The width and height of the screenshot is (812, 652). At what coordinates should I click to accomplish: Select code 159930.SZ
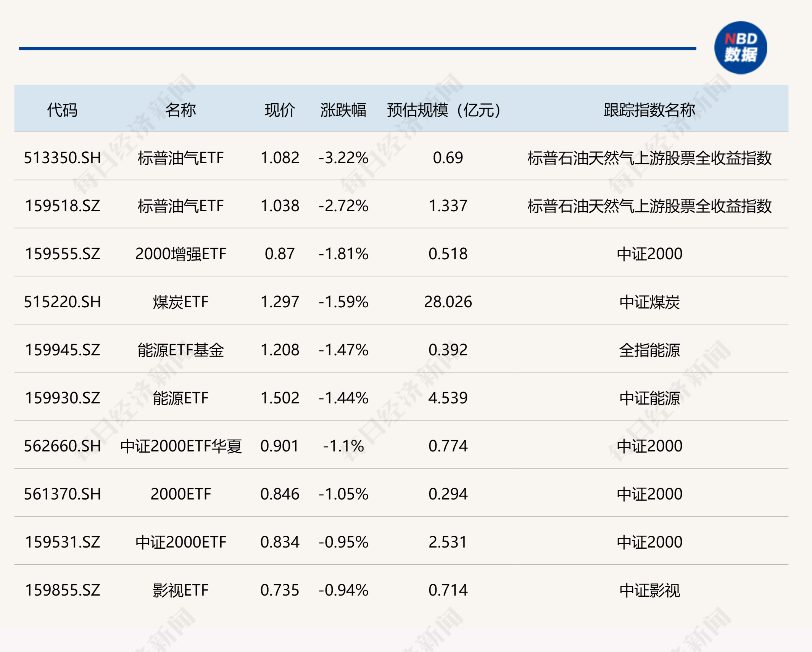point(62,398)
